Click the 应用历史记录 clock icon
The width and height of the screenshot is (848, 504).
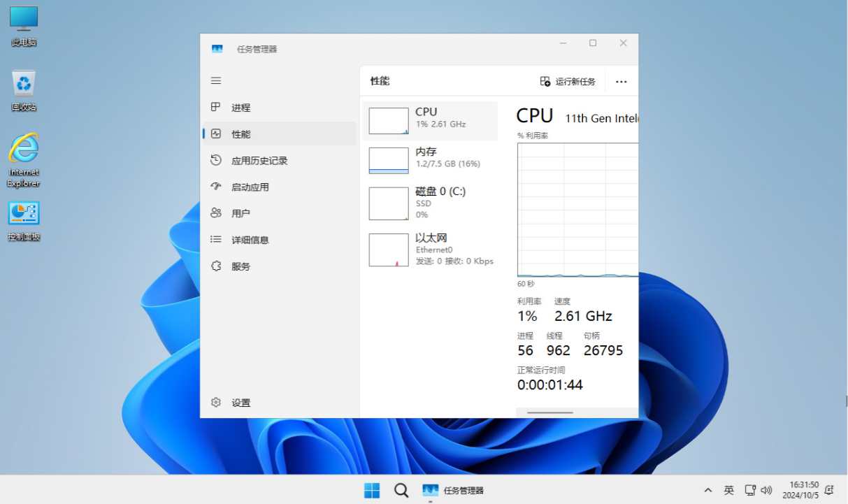point(216,160)
